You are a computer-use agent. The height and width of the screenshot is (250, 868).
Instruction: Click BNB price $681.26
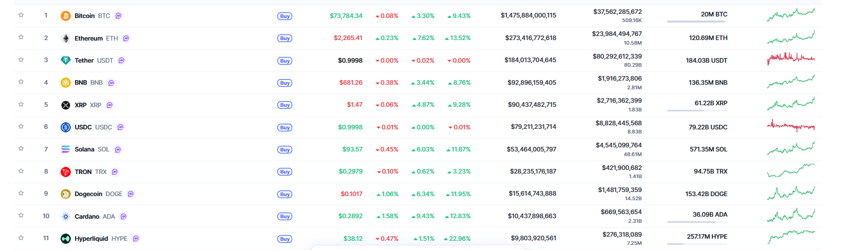click(x=351, y=83)
